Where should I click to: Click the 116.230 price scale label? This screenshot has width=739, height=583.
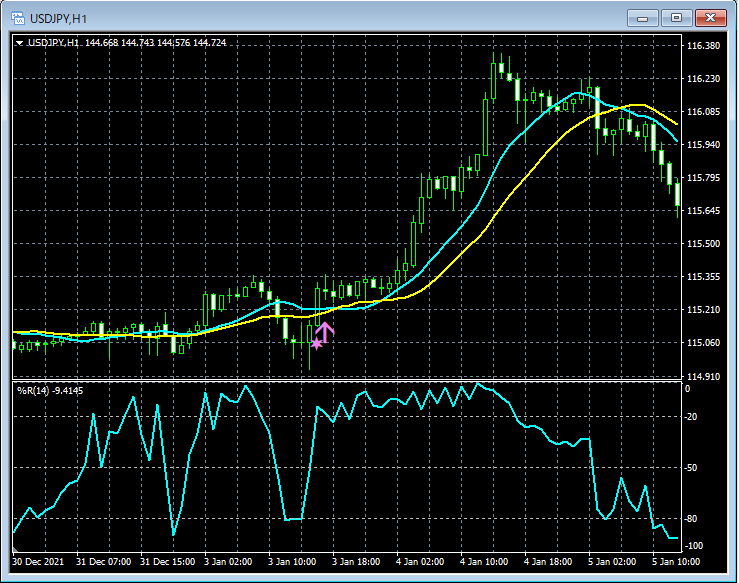pyautogui.click(x=703, y=79)
